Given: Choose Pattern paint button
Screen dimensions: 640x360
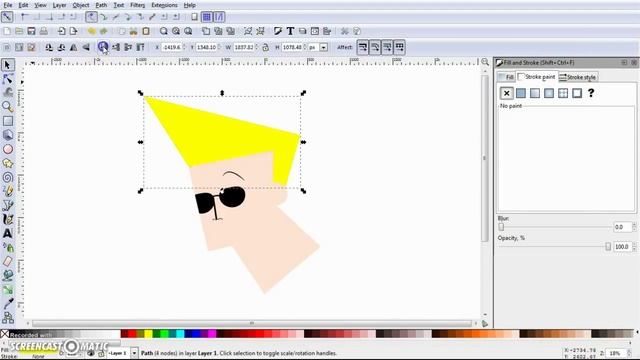Looking at the screenshot, I should pyautogui.click(x=563, y=93).
